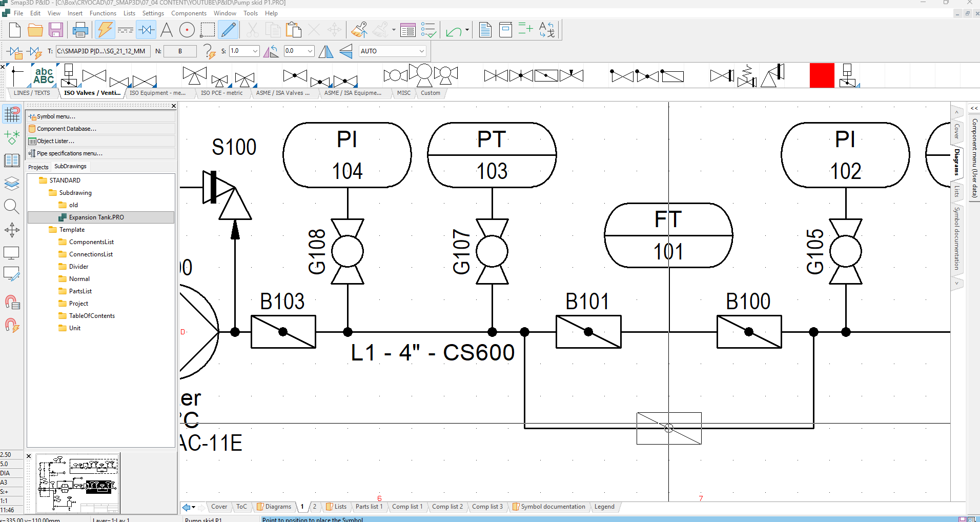This screenshot has height=522, width=980.
Task: Select the magnifier Zoom tool in sidebar
Action: (12, 207)
